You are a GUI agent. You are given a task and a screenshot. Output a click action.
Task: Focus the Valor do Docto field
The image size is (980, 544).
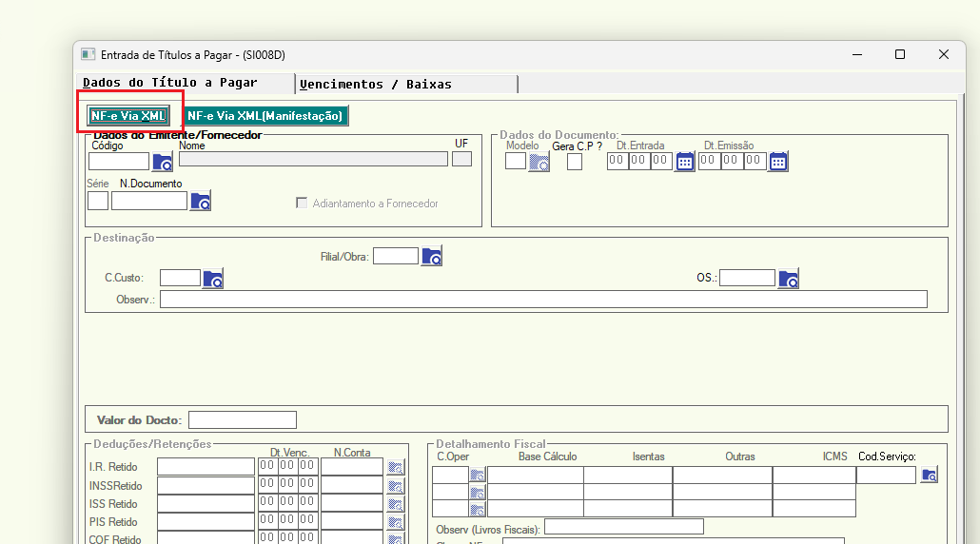pos(243,419)
